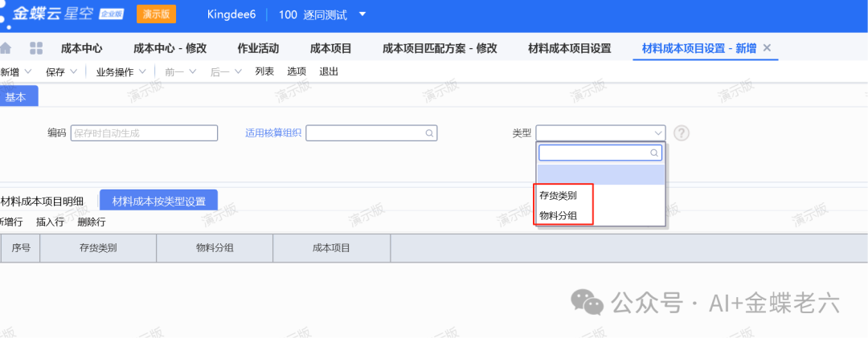Screen dimensions: 868x338
Task: Click the 适用核算组织 link label
Action: click(x=272, y=133)
